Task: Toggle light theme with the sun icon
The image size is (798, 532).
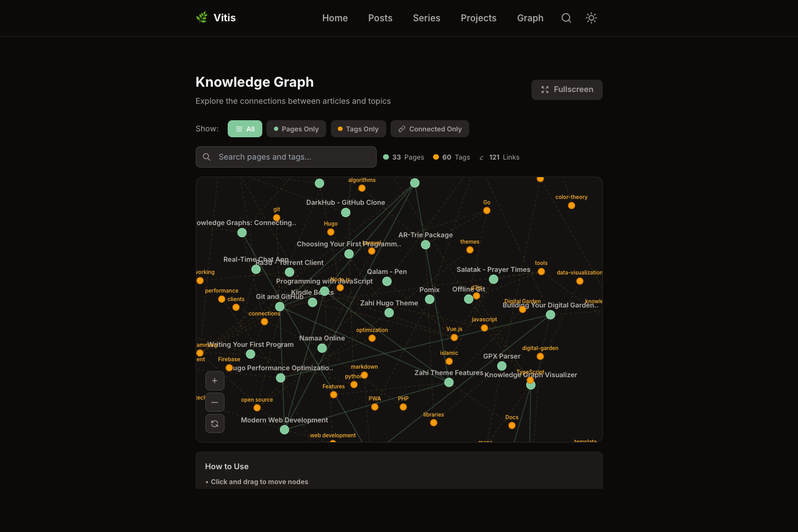Action: coord(591,18)
